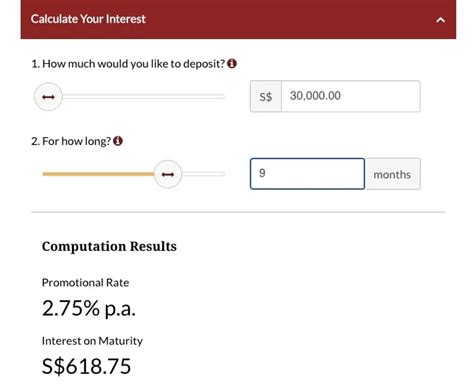This screenshot has width=474, height=388.
Task: Click the Promotional Rate label
Action: tap(85, 283)
